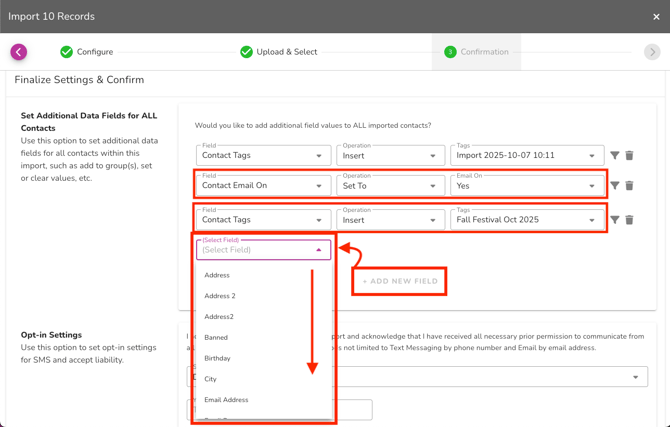The image size is (670, 427).
Task: Click the grey next arrow button
Action: click(652, 52)
